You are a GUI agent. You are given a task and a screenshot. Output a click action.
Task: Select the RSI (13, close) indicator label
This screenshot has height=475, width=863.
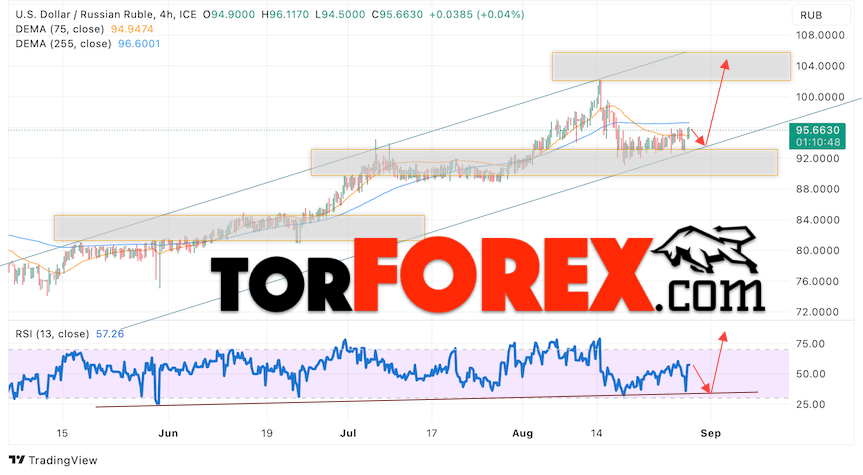coord(52,334)
